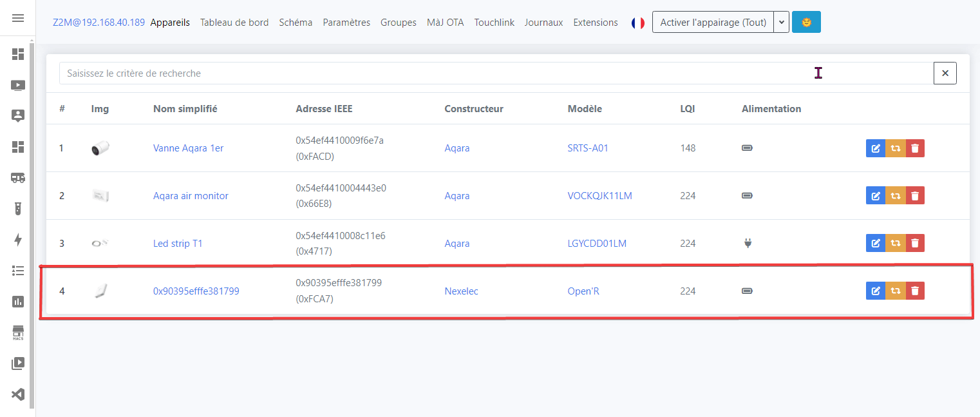Open the Aqara air monitor device link
Screen dimensions: 980x417
tap(191, 196)
